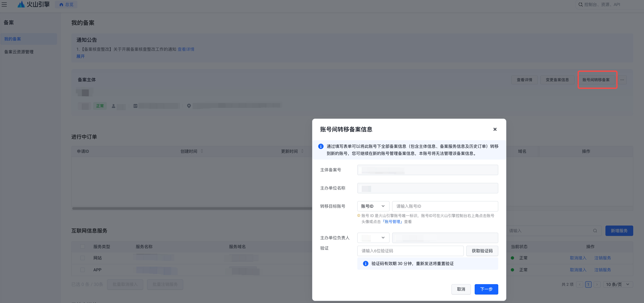The image size is (644, 303).
Task: Close the 账号间转移备案信息 dialog
Action: pos(495,129)
